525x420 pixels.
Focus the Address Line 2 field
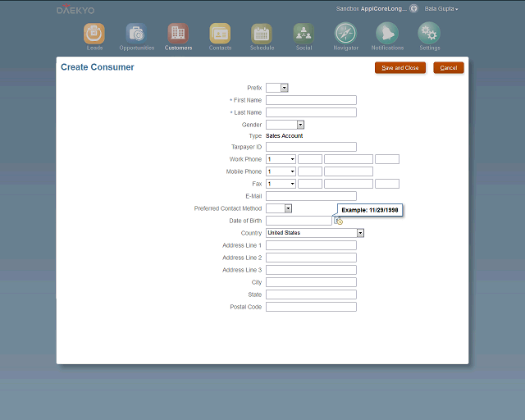tap(311, 258)
